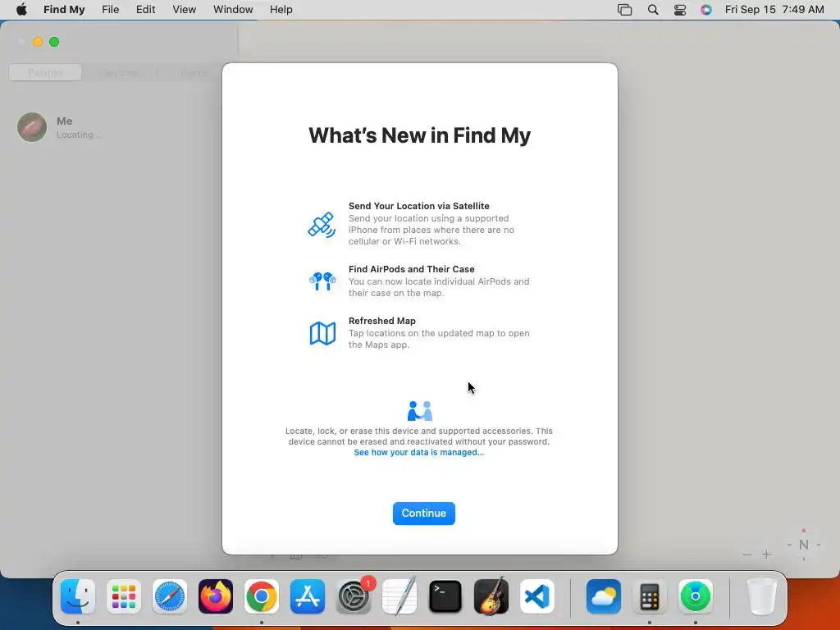Viewport: 840px width, 630px height.
Task: Click the AirPods icon in the dialog
Action: [x=322, y=281]
